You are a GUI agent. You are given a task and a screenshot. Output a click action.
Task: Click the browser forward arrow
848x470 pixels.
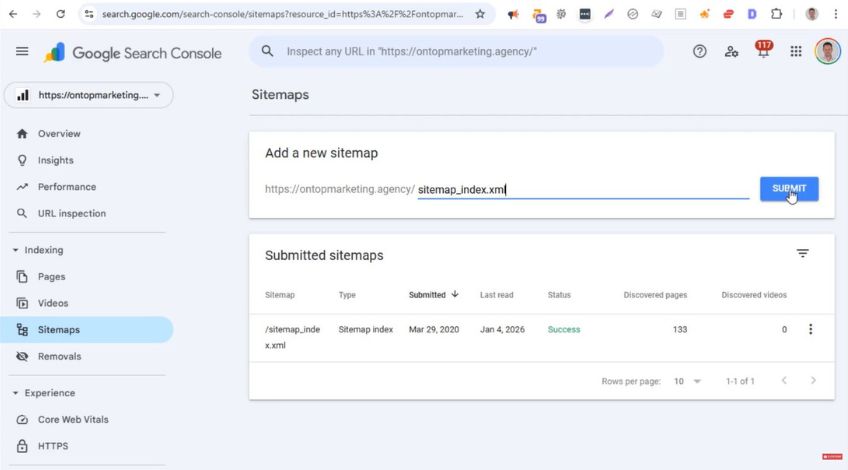(x=37, y=14)
